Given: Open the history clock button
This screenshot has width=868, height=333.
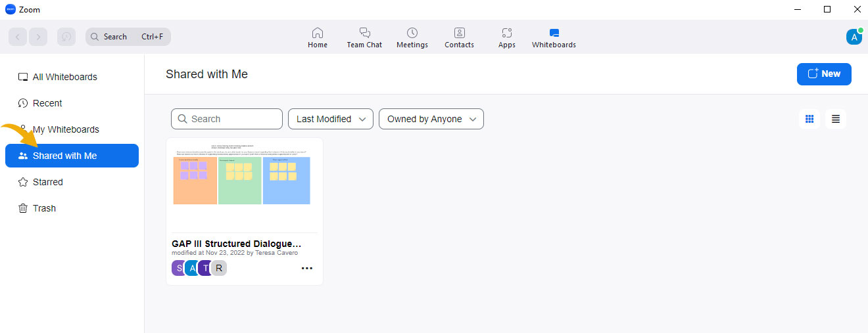Looking at the screenshot, I should pos(66,37).
